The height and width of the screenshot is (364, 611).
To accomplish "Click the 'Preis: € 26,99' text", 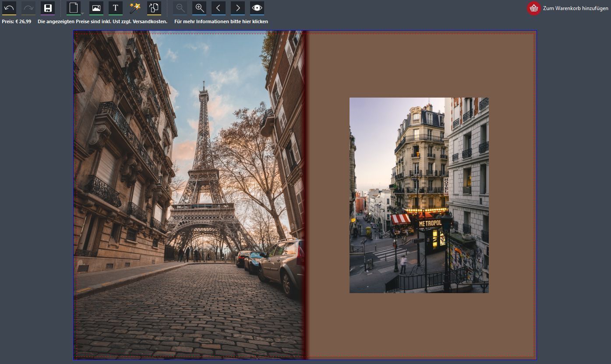I will [x=17, y=21].
